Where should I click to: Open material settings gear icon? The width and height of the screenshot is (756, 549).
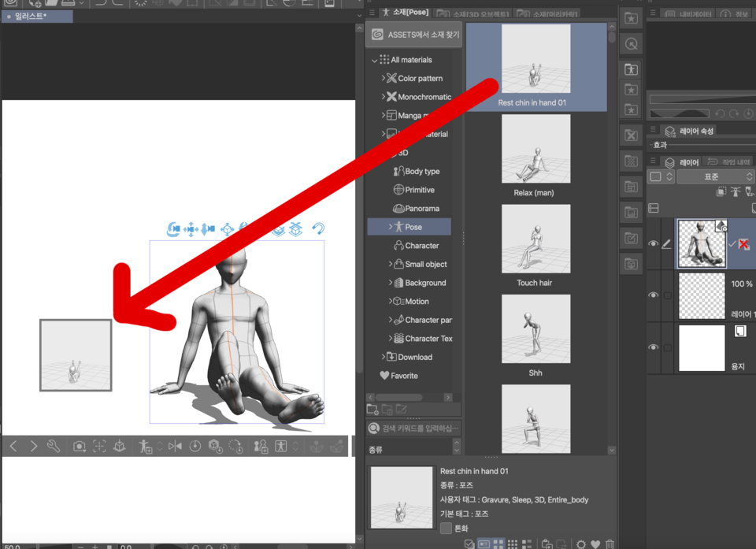point(581,544)
